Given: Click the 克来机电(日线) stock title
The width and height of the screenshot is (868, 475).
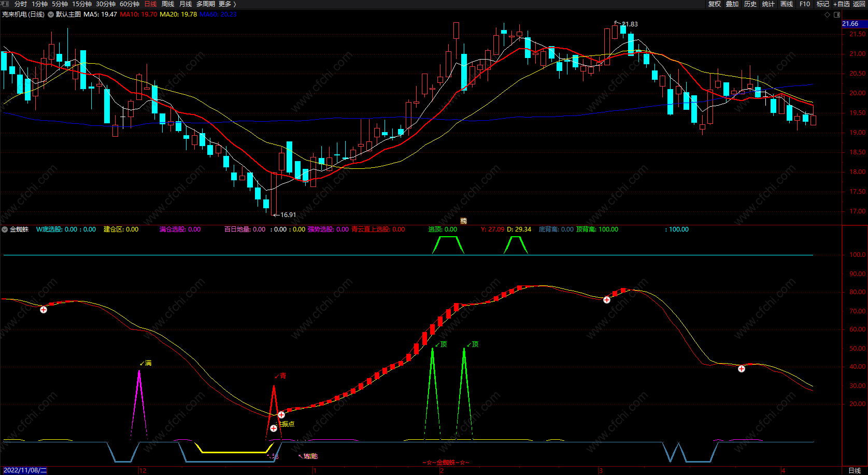Looking at the screenshot, I should (x=23, y=15).
